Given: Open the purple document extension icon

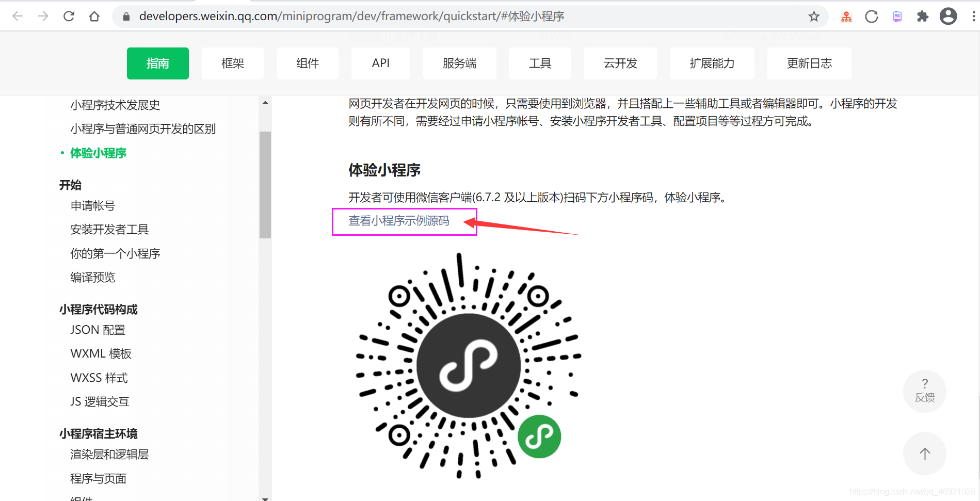Looking at the screenshot, I should 897,17.
